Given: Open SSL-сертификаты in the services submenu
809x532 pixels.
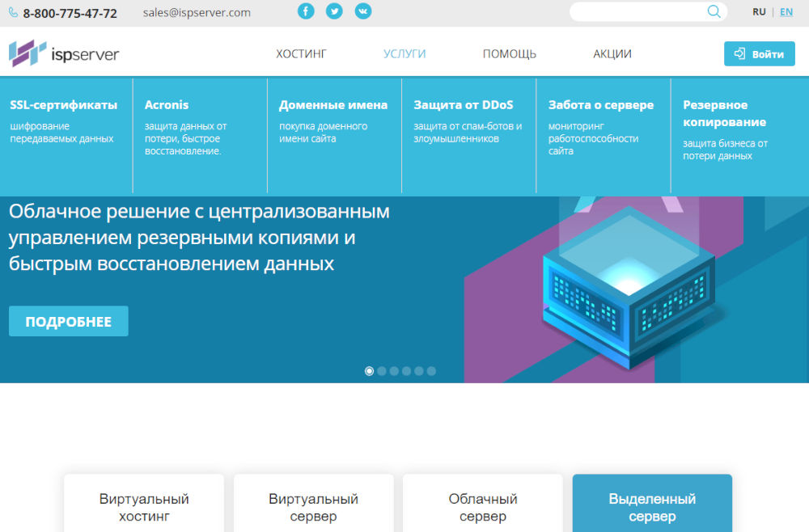Looking at the screenshot, I should click(x=64, y=105).
